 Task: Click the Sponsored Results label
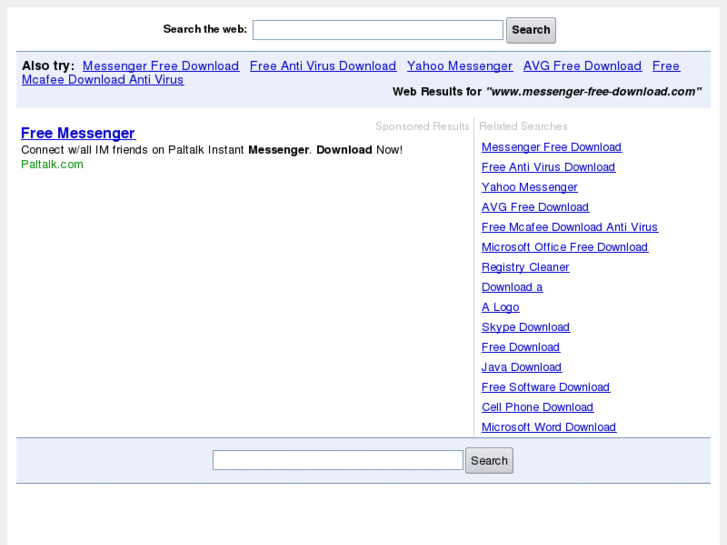coord(422,126)
